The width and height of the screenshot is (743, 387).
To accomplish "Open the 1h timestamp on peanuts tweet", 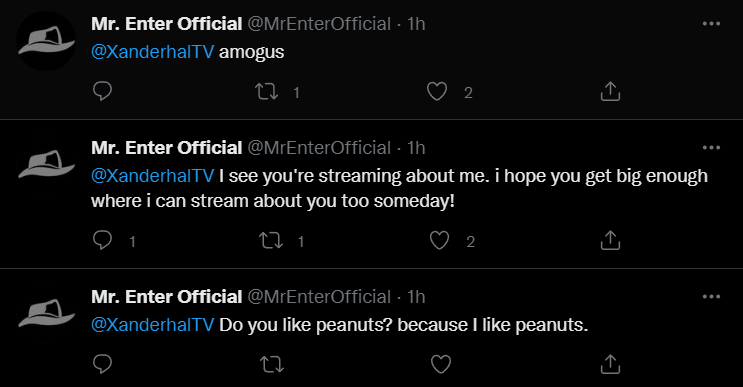I will coord(416,297).
